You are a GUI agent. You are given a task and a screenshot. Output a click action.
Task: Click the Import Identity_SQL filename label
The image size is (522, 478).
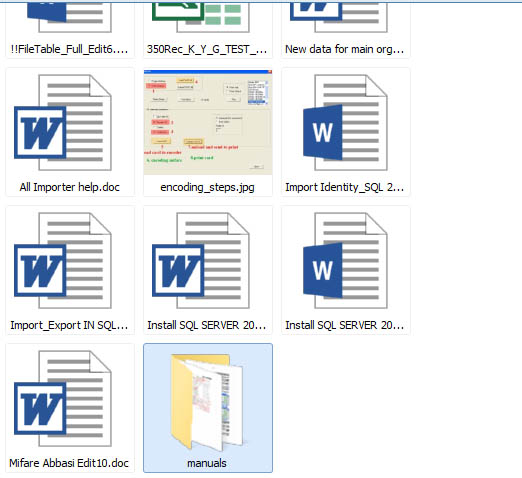(x=345, y=187)
